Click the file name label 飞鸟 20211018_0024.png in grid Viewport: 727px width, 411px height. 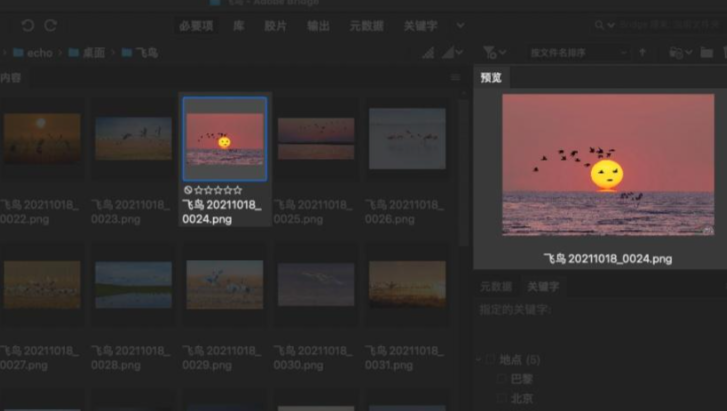coord(222,212)
